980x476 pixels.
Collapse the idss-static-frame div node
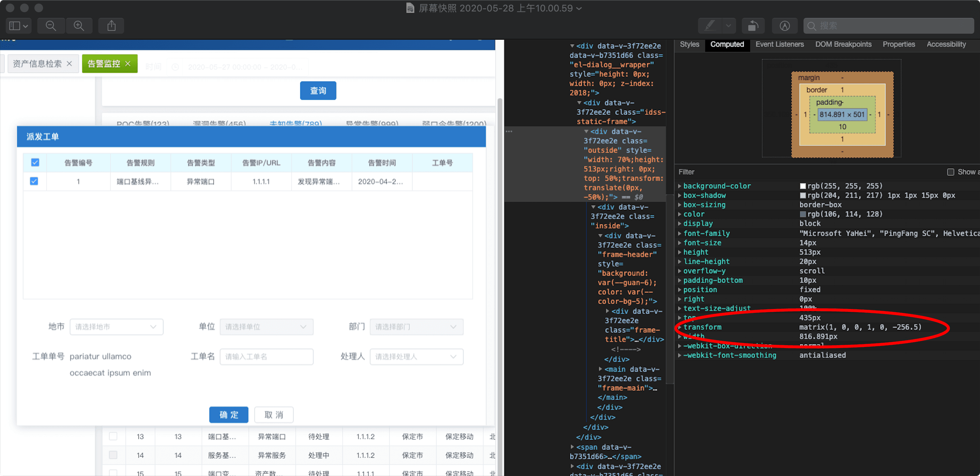click(579, 103)
